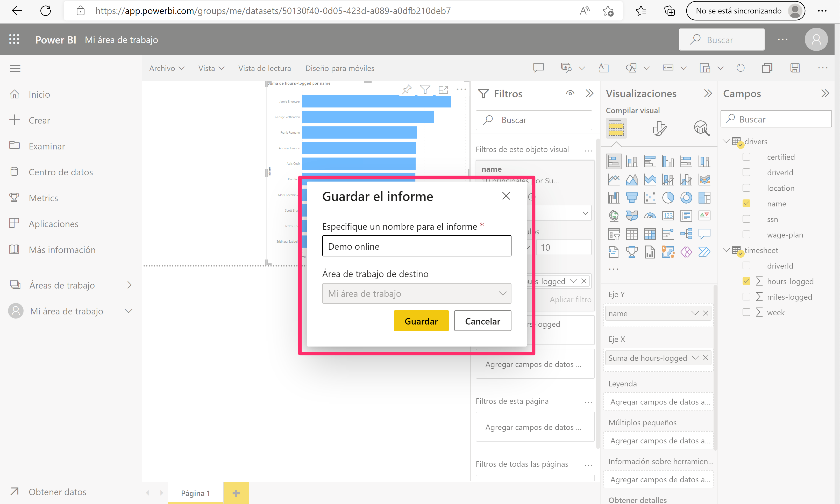Close the Guardar el informe dialog
This screenshot has width=840, height=504.
pos(506,196)
